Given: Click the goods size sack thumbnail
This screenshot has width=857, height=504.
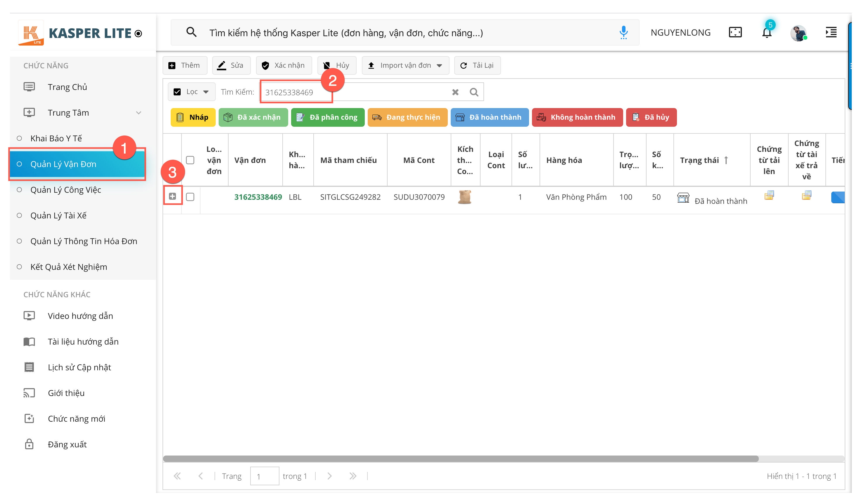Looking at the screenshot, I should click(464, 197).
